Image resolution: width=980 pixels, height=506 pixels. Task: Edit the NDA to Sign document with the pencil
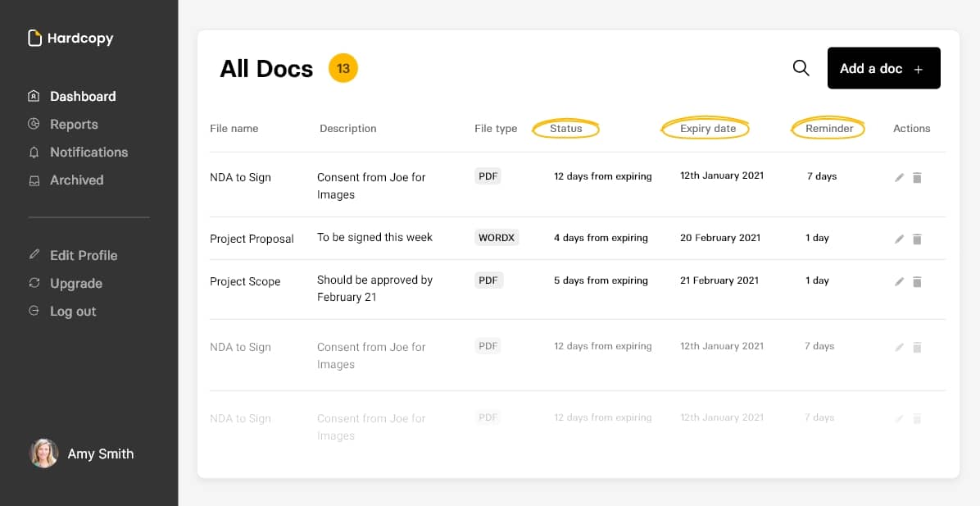click(x=899, y=176)
